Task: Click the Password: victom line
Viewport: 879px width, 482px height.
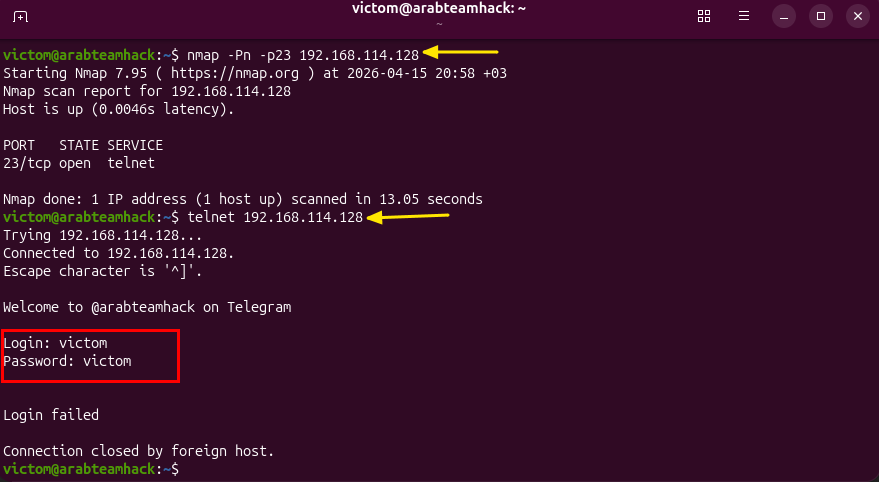Action: [x=67, y=360]
